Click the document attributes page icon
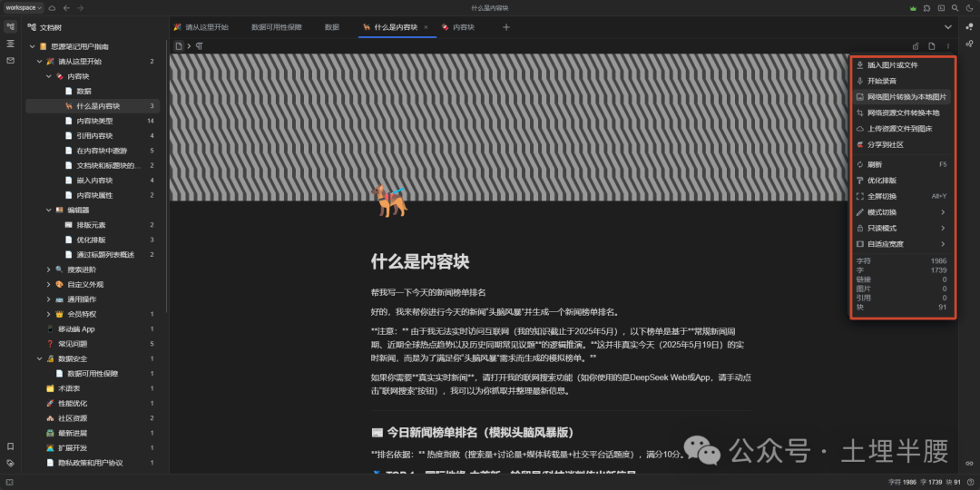Image resolution: width=980 pixels, height=490 pixels. pos(932,45)
